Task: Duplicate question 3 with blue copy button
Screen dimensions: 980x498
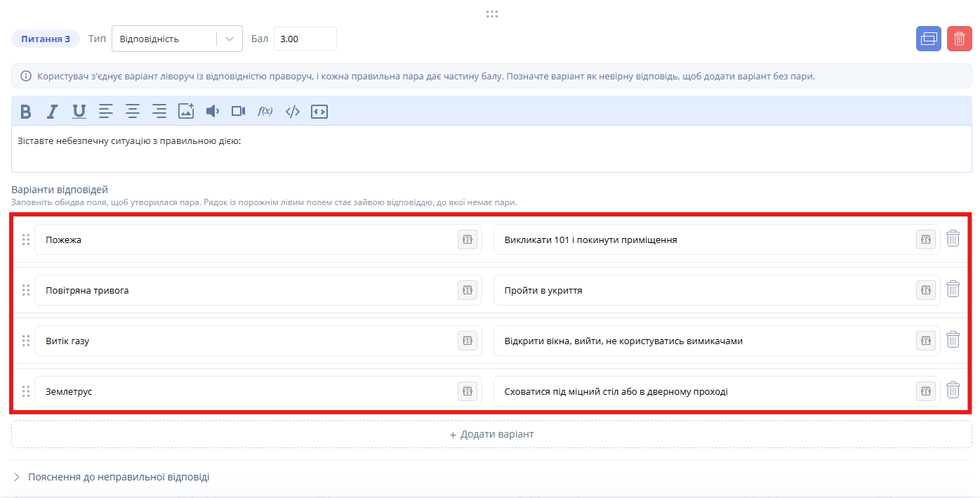Action: pyautogui.click(x=929, y=39)
